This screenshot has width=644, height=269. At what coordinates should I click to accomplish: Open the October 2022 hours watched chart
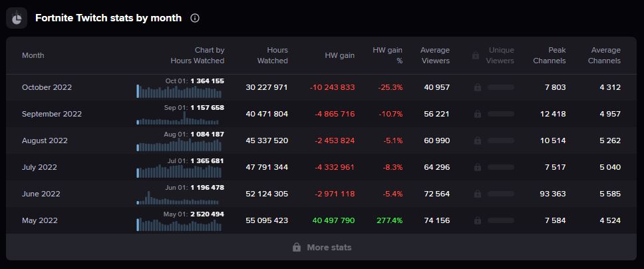179,91
